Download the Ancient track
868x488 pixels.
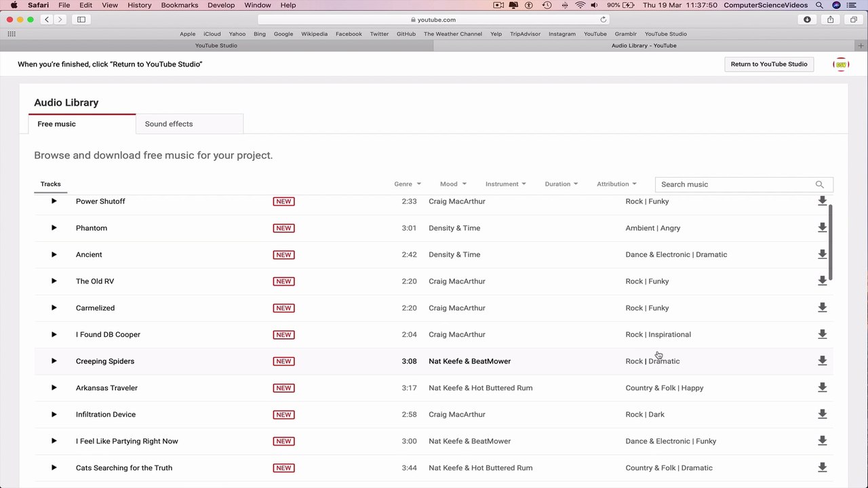click(822, 254)
